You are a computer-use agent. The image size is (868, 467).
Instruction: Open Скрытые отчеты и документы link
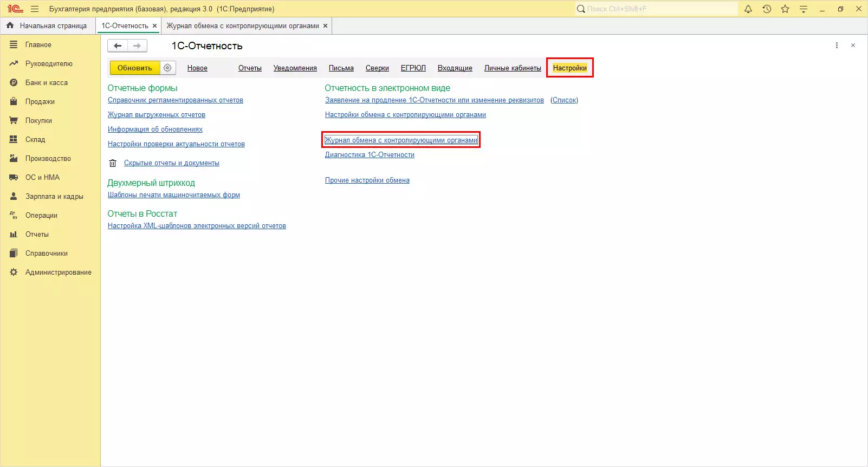click(x=172, y=163)
